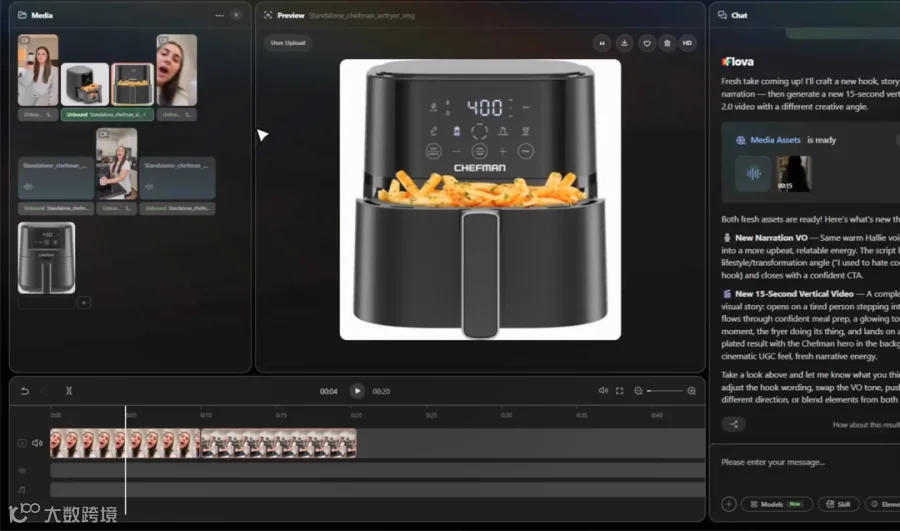Toggle HD quality for the preview
Screen dimensions: 900x531
[687, 43]
